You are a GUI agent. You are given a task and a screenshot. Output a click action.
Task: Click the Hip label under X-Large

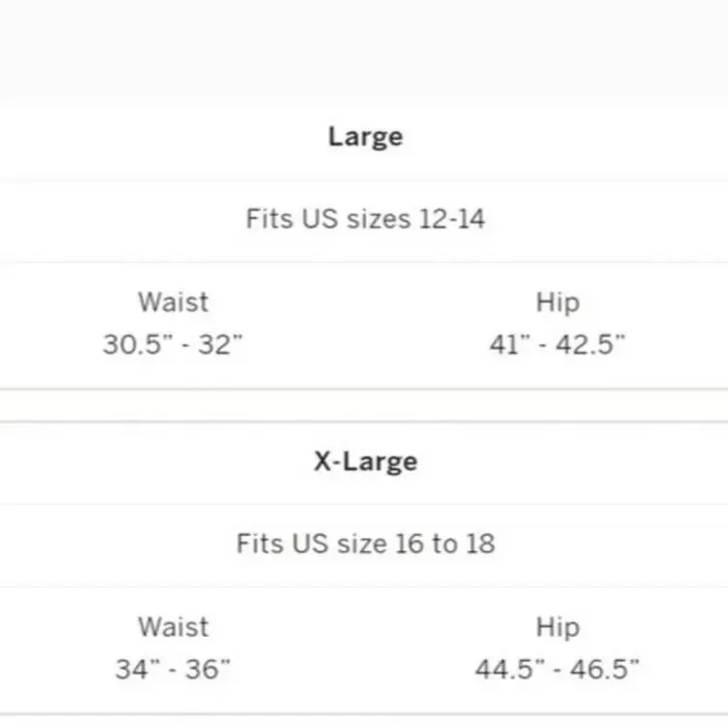[557, 627]
